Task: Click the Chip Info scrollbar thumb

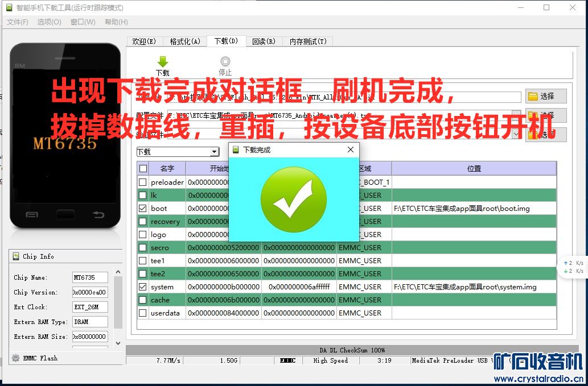Action: click(118, 302)
